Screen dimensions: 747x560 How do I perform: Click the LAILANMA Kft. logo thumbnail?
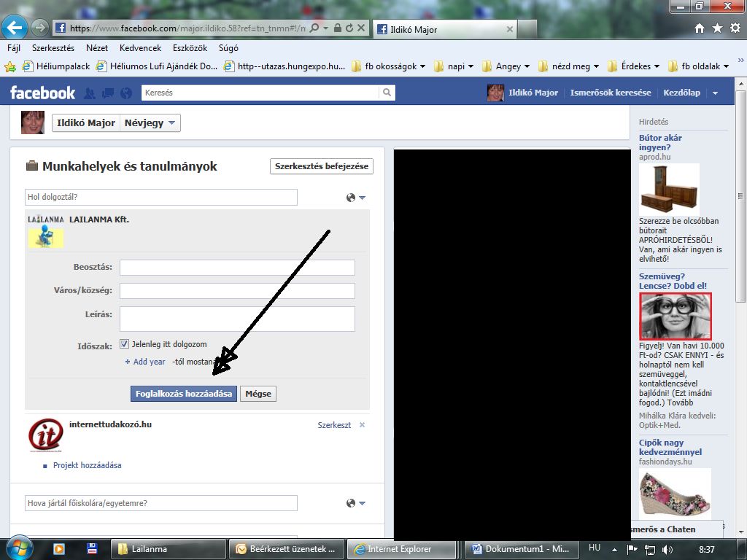click(x=45, y=232)
